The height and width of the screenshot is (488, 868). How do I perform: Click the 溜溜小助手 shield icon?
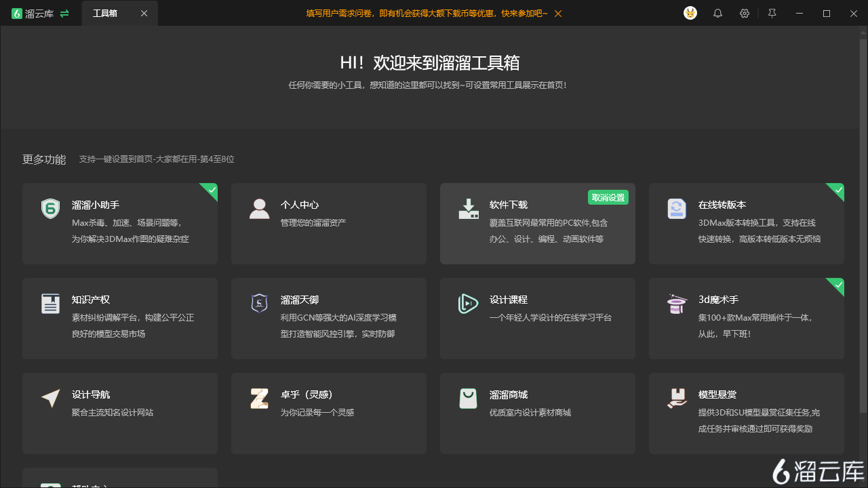51,209
